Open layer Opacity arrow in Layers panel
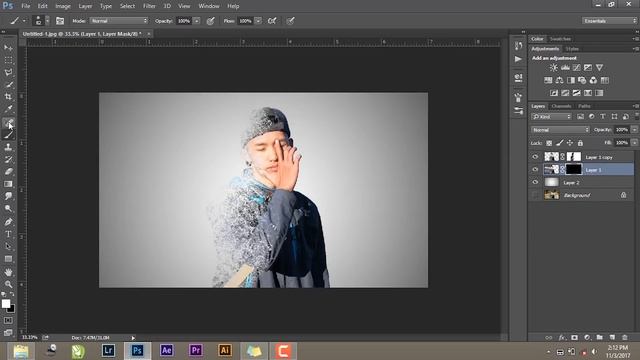640x360 pixels. tap(634, 130)
